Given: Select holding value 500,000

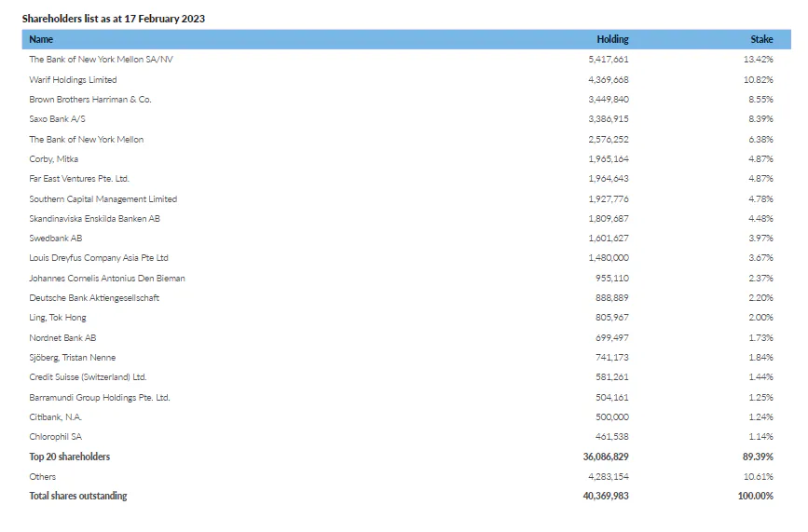Looking at the screenshot, I should point(612,417).
